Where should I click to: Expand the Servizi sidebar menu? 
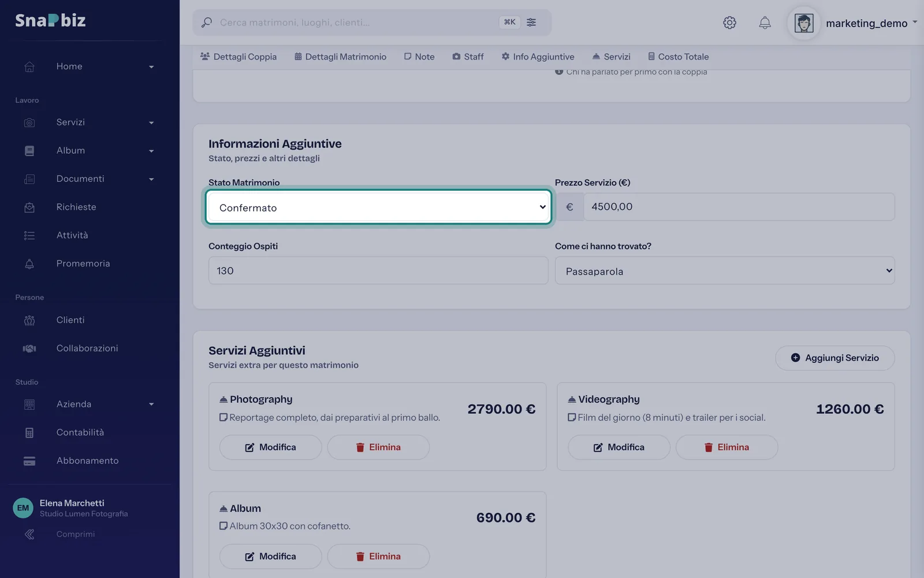(x=151, y=123)
